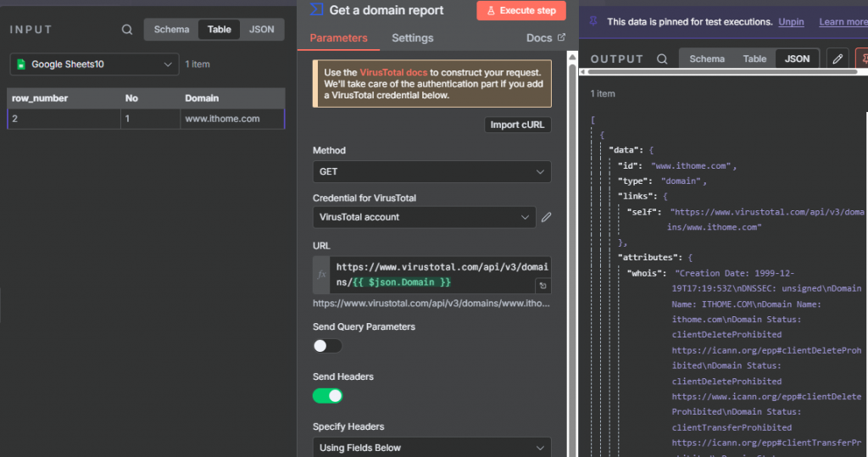Click the "whois" key in JSON output
The width and height of the screenshot is (868, 457).
click(646, 273)
